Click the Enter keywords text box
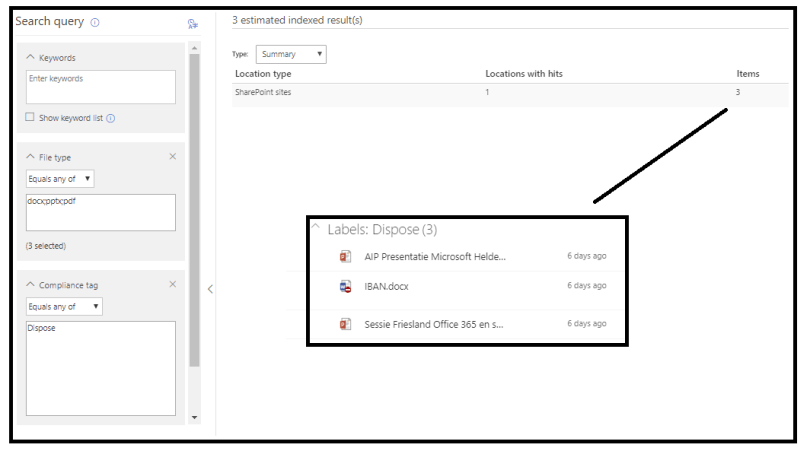The width and height of the screenshot is (810, 451). point(100,86)
